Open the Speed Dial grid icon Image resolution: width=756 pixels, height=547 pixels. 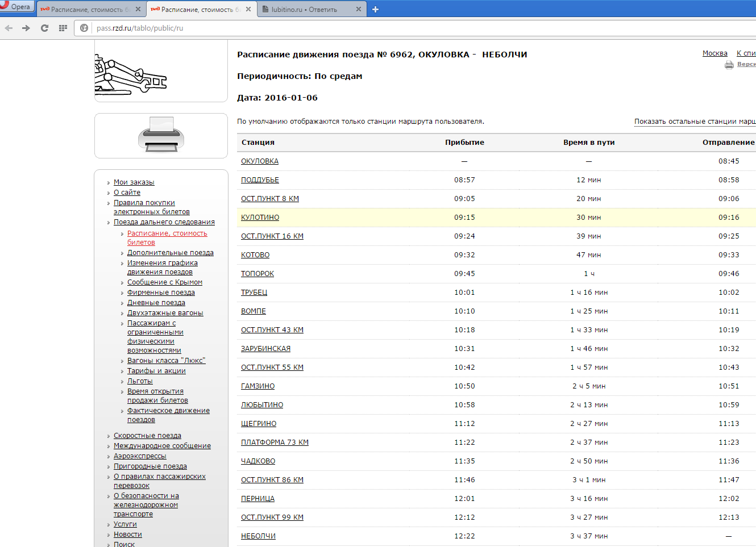[x=63, y=28]
